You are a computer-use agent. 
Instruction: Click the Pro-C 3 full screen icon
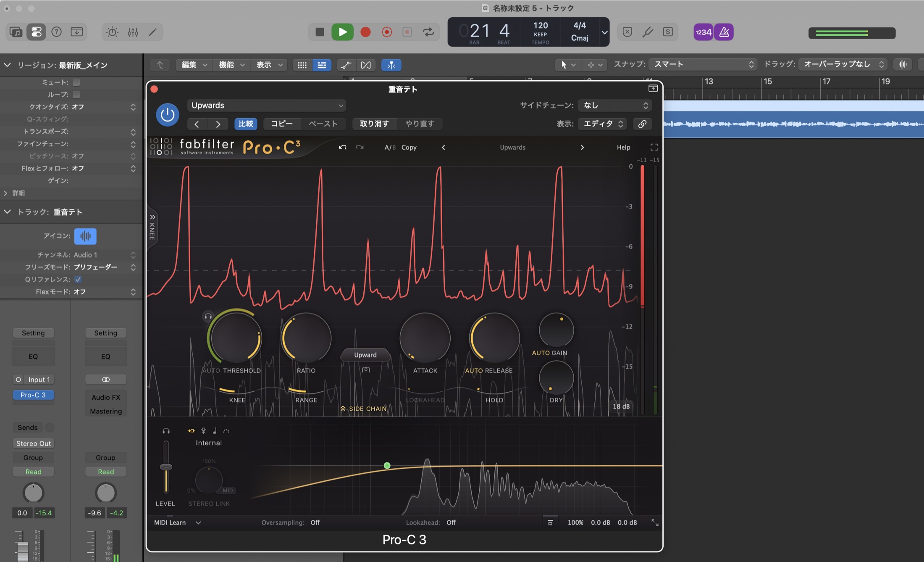[654, 147]
